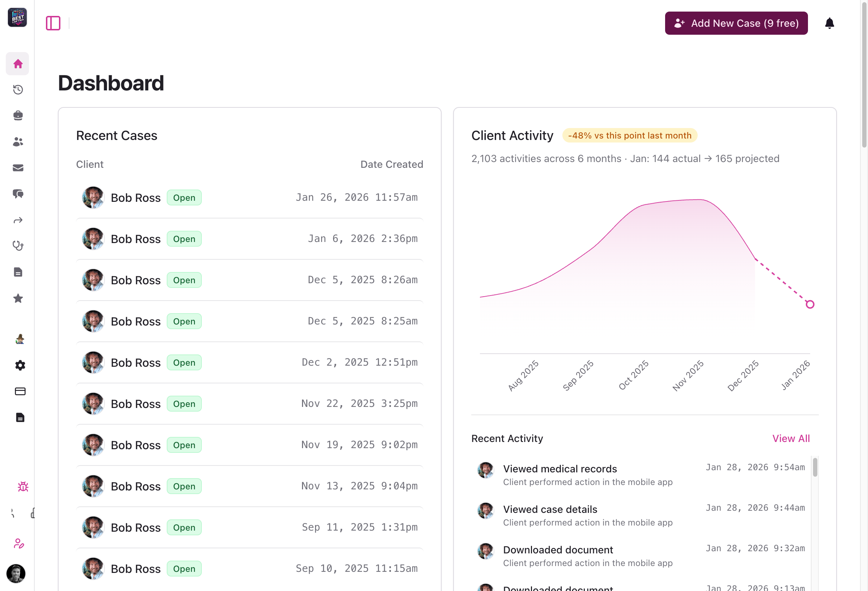
Task: Open the stethoscope diagnostics icon
Action: coord(18,246)
